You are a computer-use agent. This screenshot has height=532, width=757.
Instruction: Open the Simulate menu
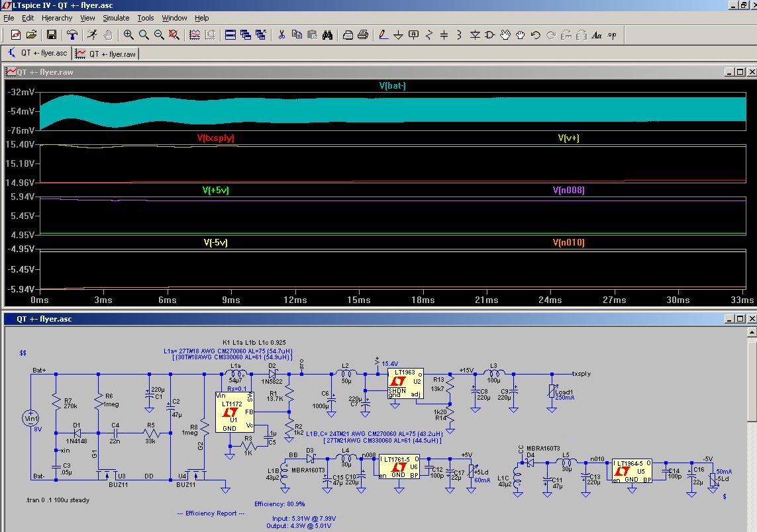116,18
